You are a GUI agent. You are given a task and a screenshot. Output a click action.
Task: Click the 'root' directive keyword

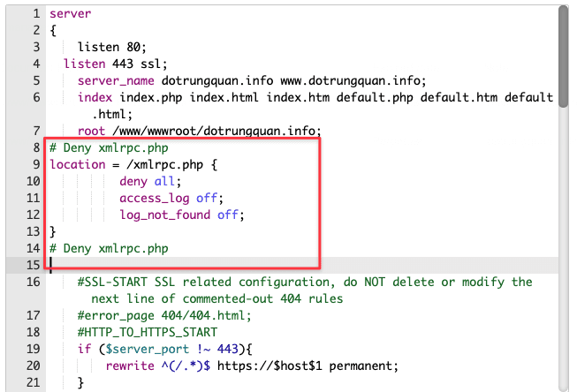click(91, 131)
